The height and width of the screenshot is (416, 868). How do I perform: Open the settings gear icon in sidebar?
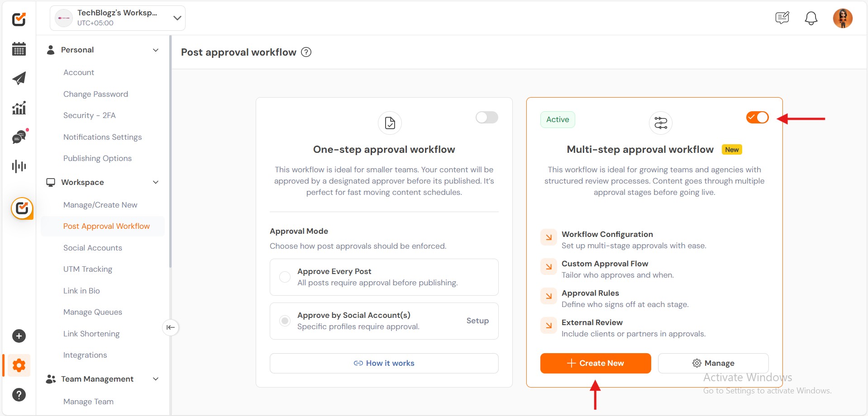pyautogui.click(x=19, y=365)
